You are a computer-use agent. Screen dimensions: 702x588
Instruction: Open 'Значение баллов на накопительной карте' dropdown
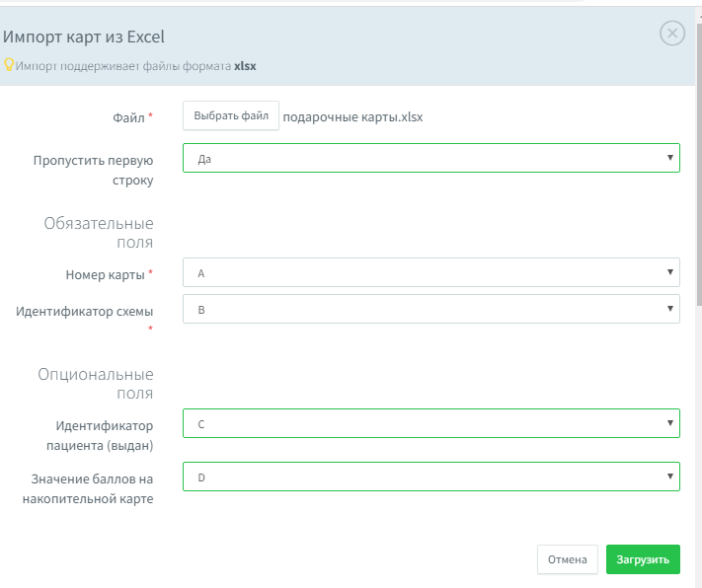(431, 477)
